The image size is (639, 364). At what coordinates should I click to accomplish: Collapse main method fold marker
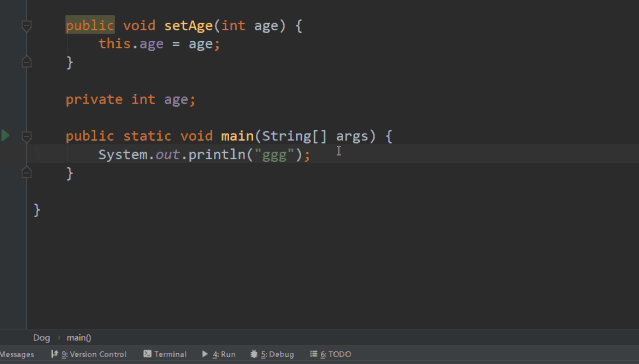(26, 137)
